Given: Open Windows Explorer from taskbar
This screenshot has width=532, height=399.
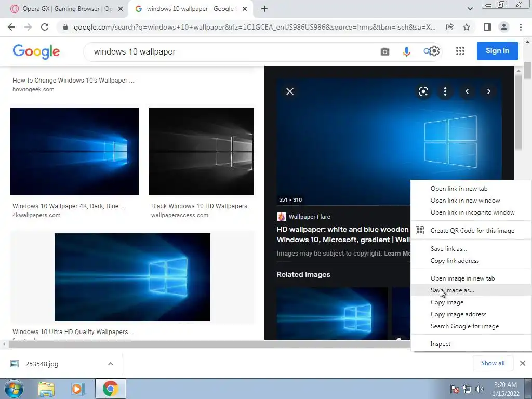Looking at the screenshot, I should click(46, 389).
